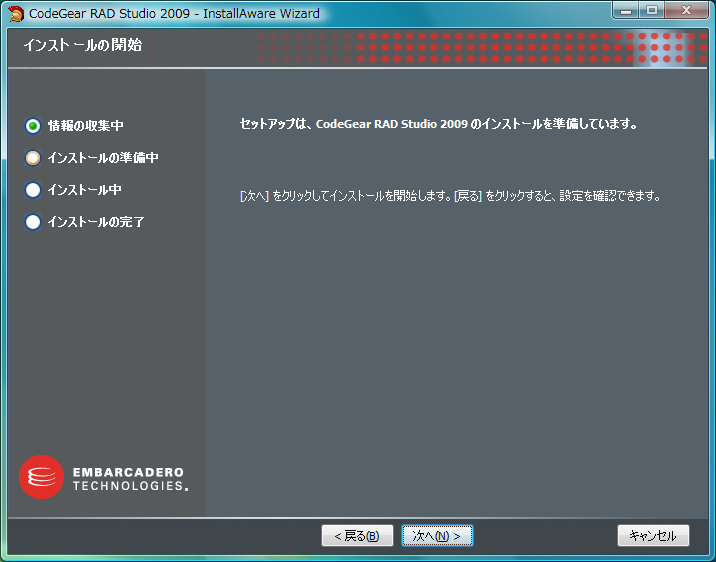Image resolution: width=716 pixels, height=562 pixels.
Task: Click the CodeGear RAD Studio 2009 window title
Action: [174, 14]
